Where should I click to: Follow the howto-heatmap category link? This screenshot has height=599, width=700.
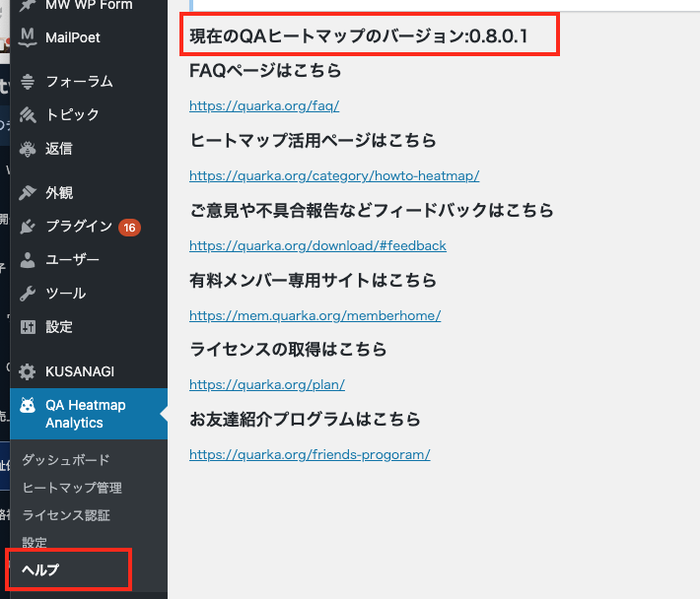(x=334, y=175)
